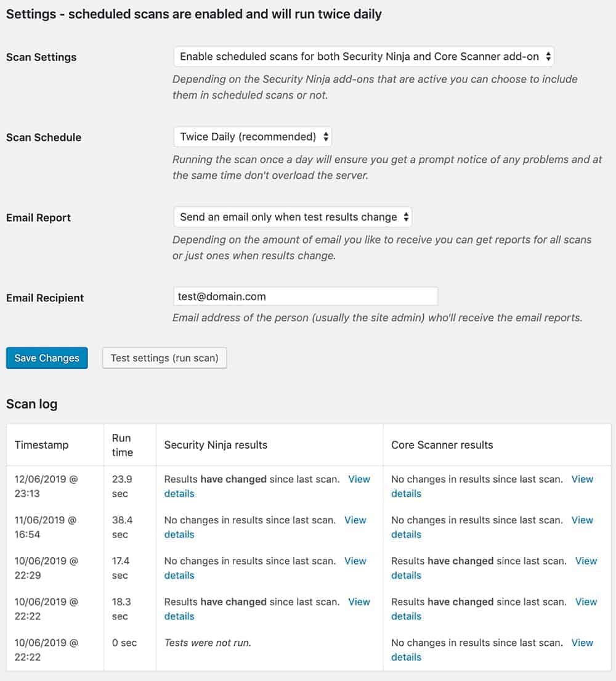The image size is (616, 681).
Task: Click Test settings (run scan) button
Action: (x=164, y=358)
